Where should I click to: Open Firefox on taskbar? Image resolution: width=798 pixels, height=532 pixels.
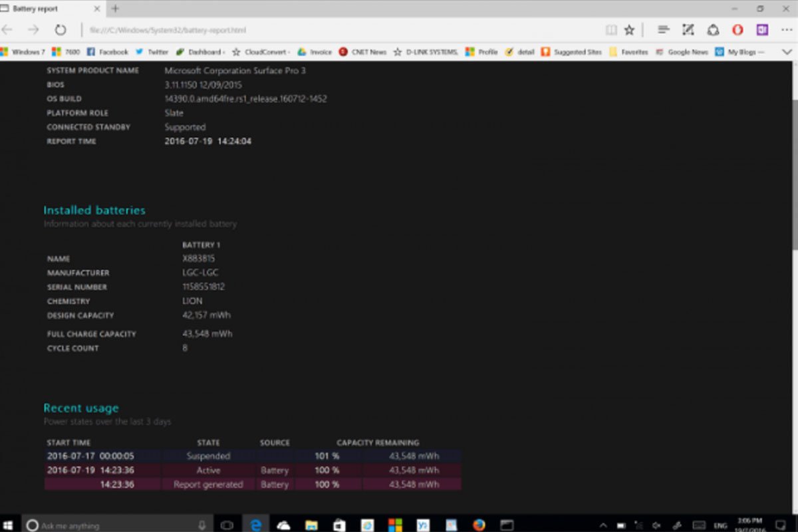click(x=479, y=525)
